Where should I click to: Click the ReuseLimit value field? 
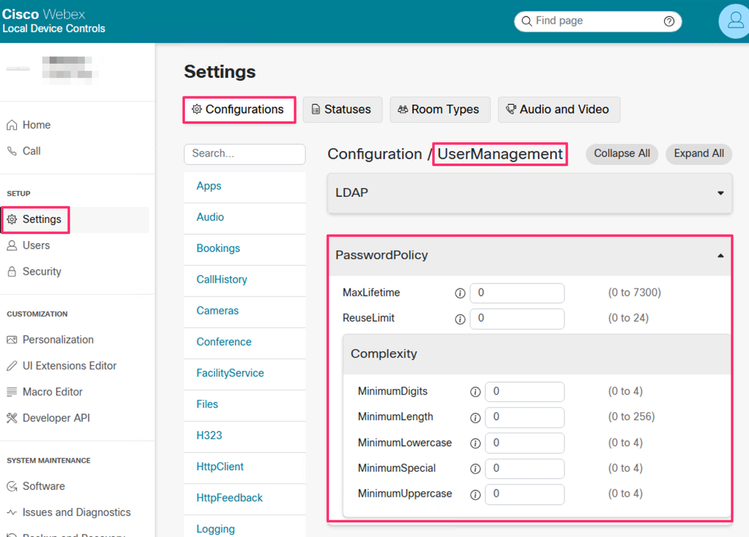click(x=517, y=319)
